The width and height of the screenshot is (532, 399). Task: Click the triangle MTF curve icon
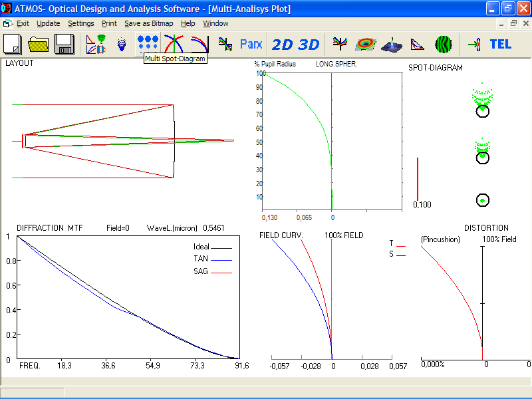click(x=417, y=45)
